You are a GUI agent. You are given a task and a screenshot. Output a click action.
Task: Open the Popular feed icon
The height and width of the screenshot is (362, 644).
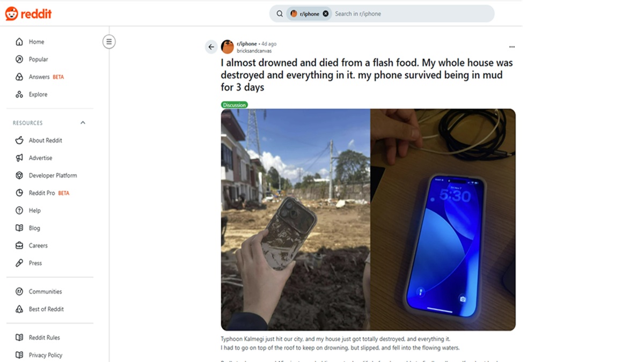tap(19, 60)
